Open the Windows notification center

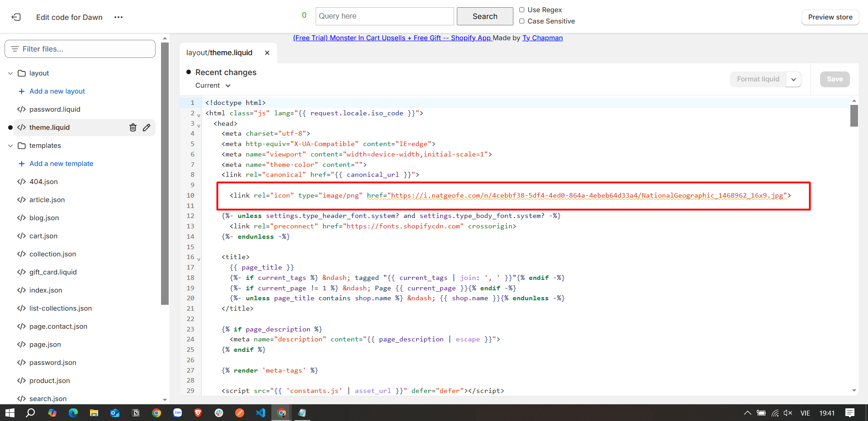tap(850, 413)
